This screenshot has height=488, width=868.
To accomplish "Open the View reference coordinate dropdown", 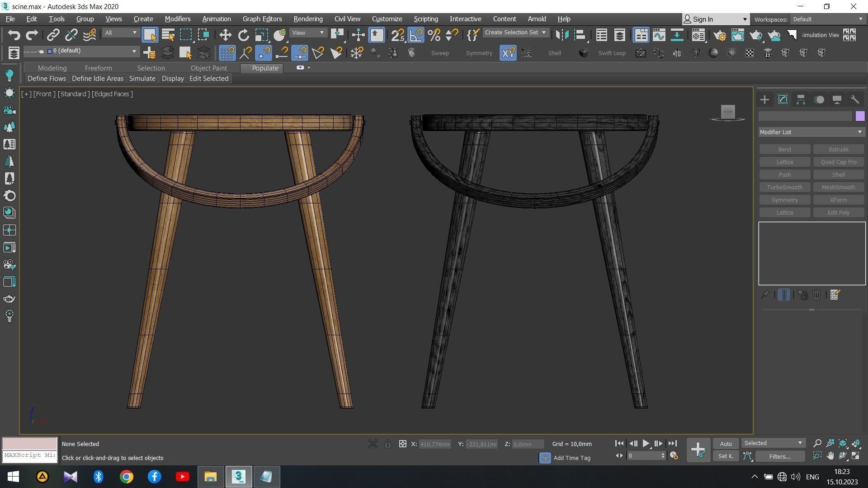I will point(308,33).
